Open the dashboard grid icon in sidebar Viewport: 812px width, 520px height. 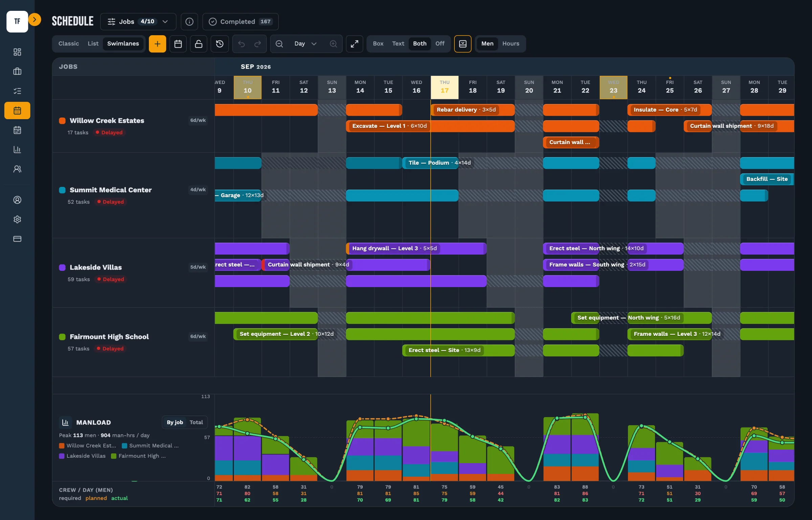click(x=17, y=52)
